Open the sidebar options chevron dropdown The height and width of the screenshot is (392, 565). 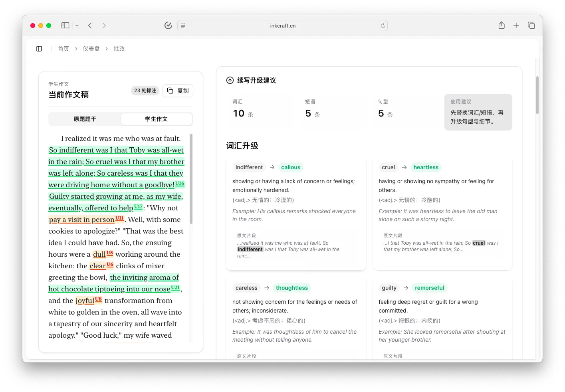coord(76,25)
